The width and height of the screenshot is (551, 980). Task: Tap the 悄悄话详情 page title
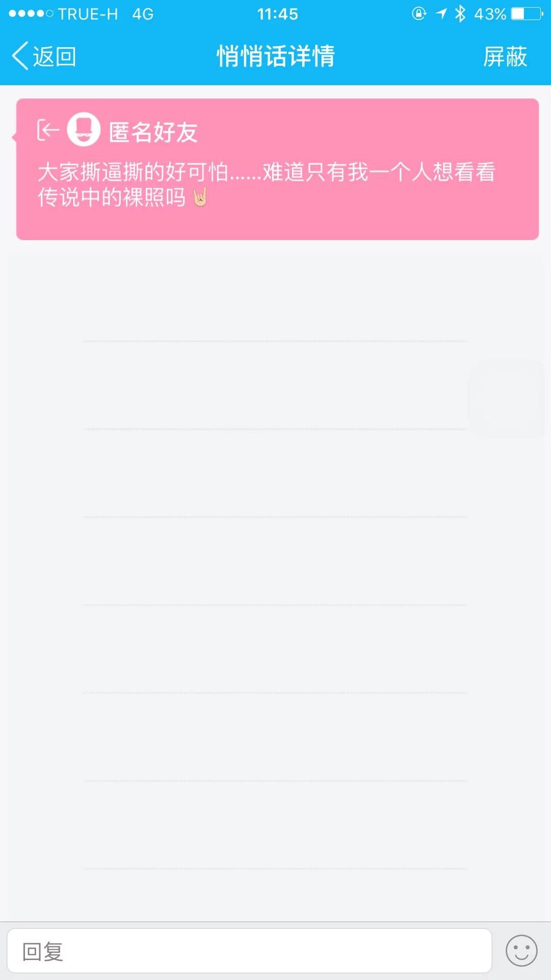coord(275,56)
